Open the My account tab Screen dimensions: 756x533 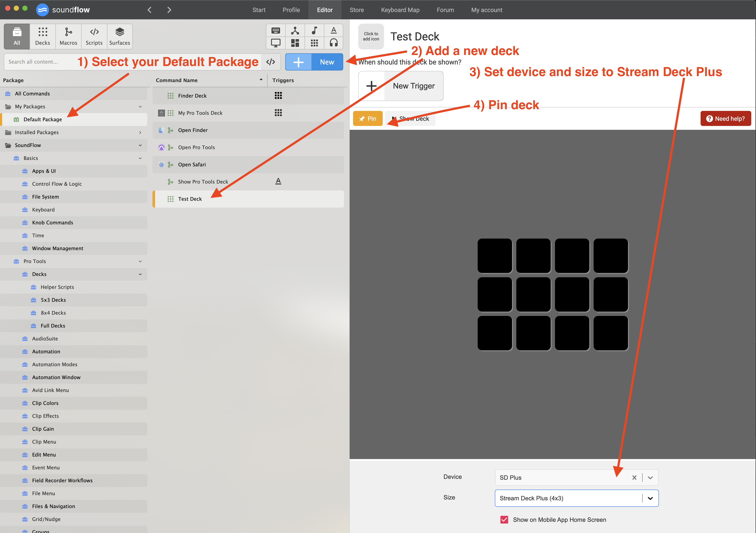coord(487,10)
